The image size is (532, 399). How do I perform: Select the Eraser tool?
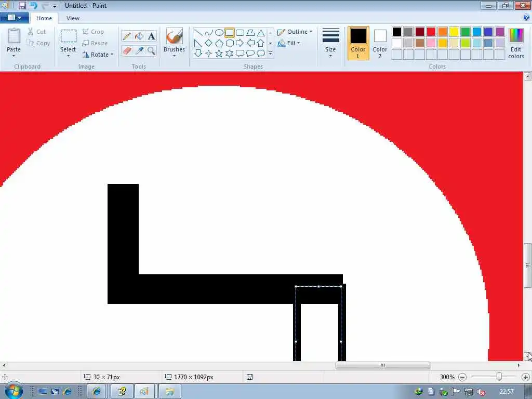click(x=127, y=50)
